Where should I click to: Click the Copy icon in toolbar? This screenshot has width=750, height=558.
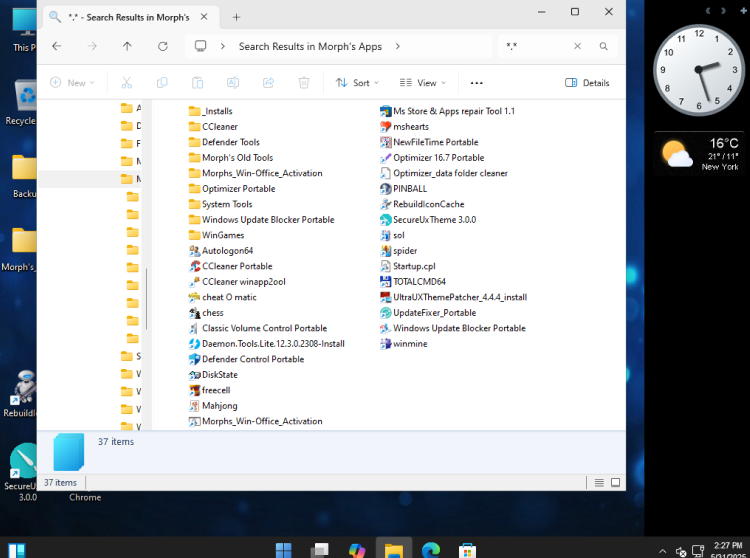pos(162,83)
